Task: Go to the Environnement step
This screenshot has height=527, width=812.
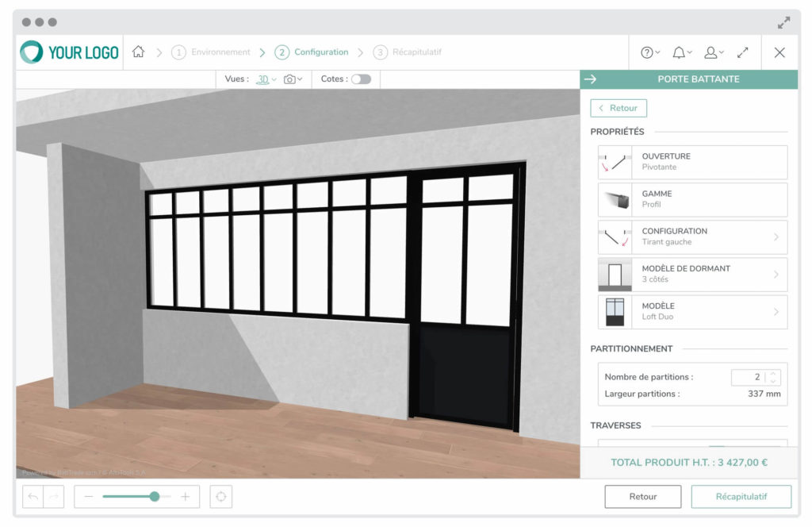Action: [x=211, y=52]
